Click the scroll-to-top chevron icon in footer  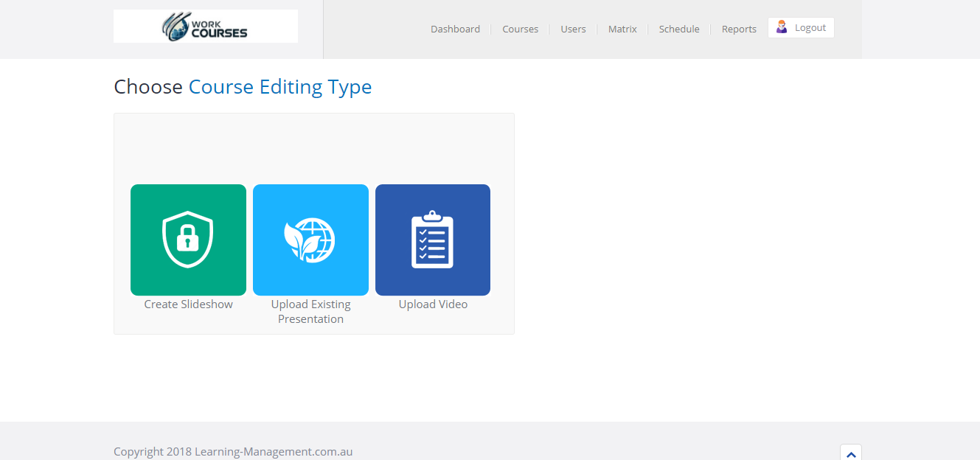851,454
